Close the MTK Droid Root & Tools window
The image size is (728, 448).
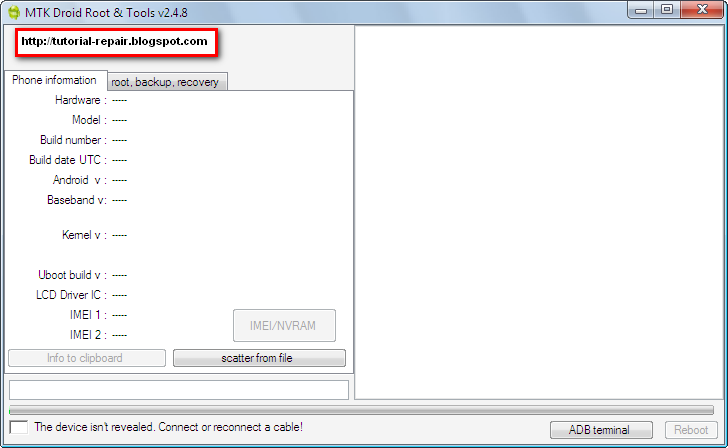(702, 10)
